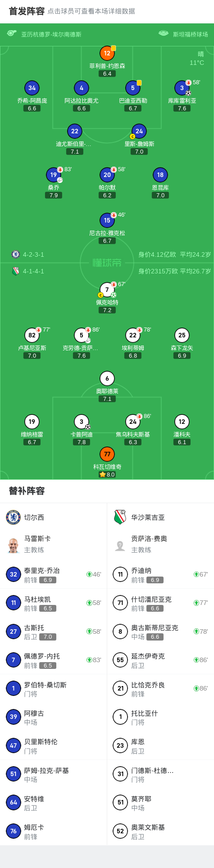
Task: Click the Chelsea club crest in substitutes
Action: [14, 517]
